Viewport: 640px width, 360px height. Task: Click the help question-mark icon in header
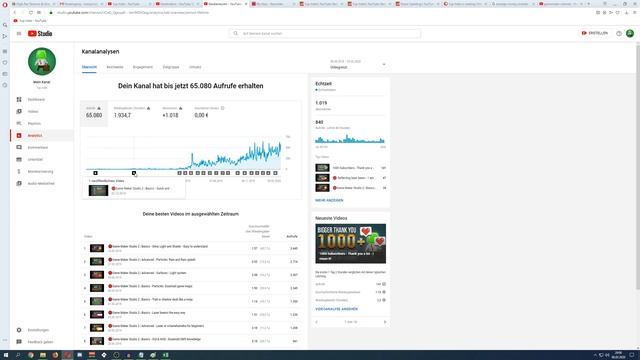[x=619, y=33]
